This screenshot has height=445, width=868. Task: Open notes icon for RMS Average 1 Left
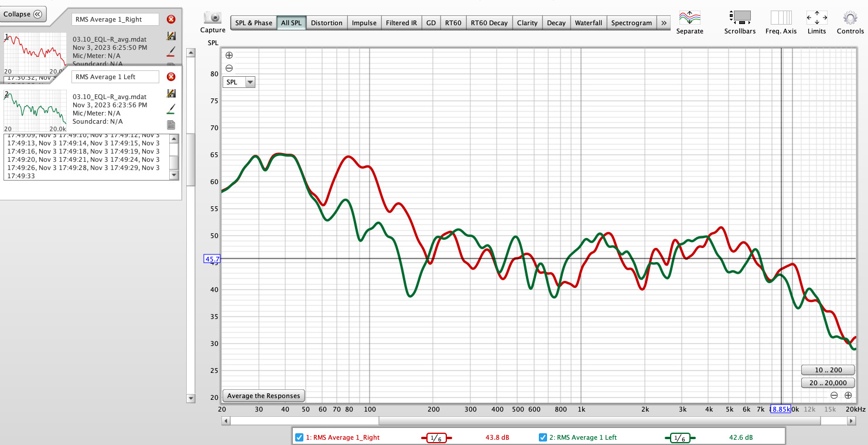pos(172,124)
